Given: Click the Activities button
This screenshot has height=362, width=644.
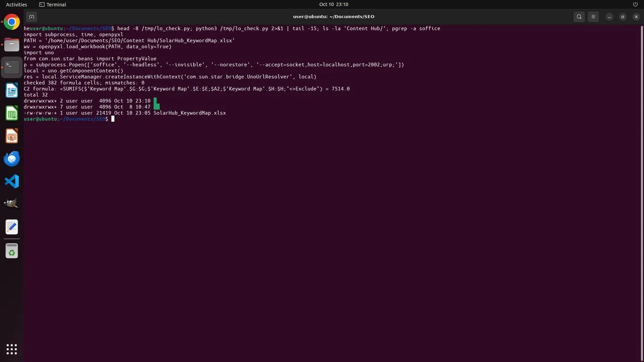Looking at the screenshot, I should pos(17,5).
